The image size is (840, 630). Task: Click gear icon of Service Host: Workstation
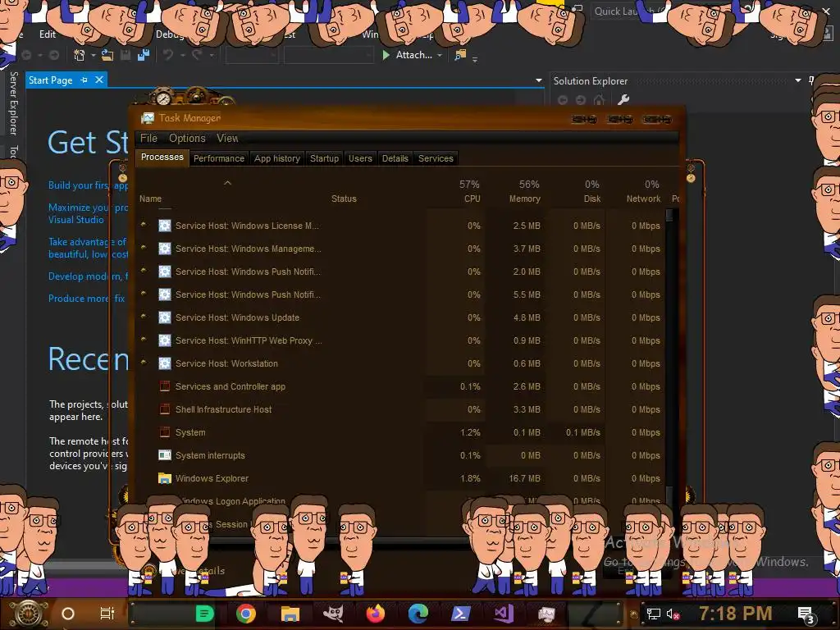tap(164, 363)
